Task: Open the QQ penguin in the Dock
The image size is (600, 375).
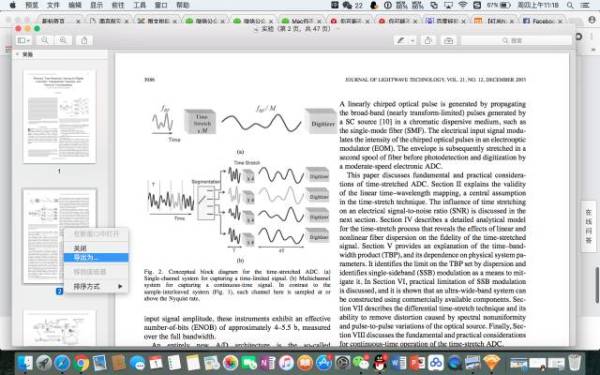Action: [x=380, y=362]
